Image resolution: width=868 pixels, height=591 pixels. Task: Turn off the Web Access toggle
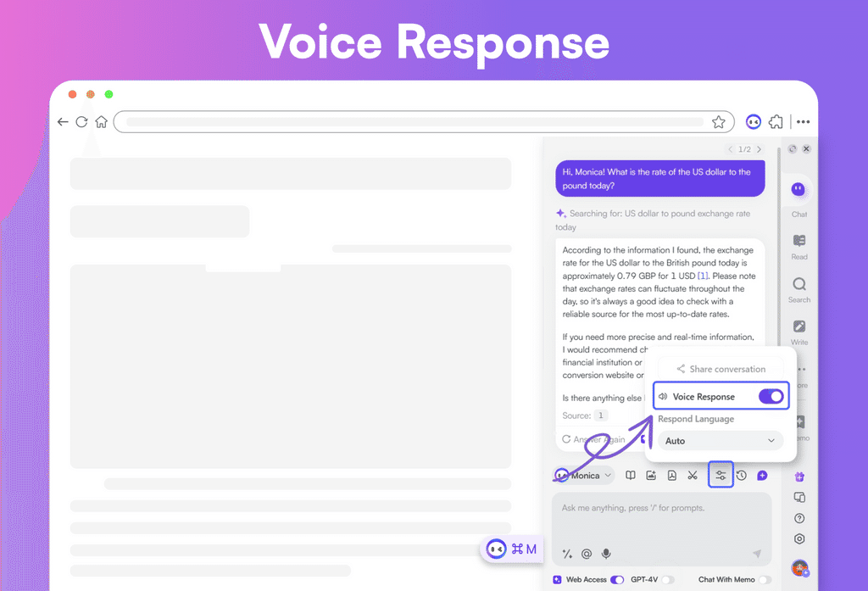click(x=617, y=580)
